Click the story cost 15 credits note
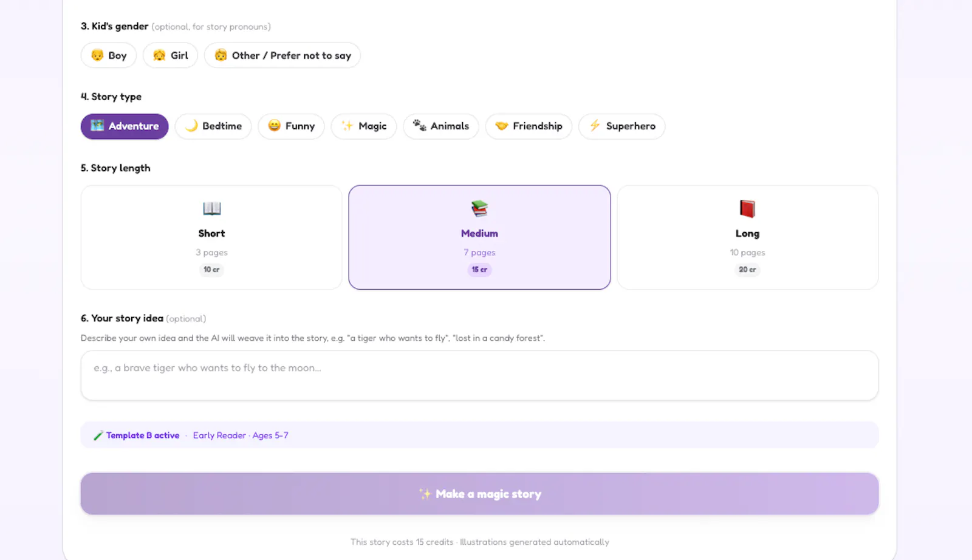The height and width of the screenshot is (560, 972). click(479, 542)
